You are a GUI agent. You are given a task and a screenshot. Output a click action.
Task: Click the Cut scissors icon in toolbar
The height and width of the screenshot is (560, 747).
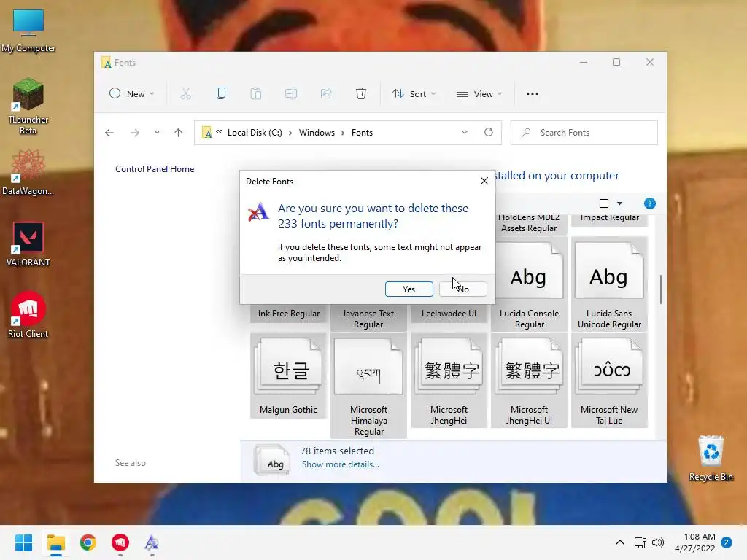click(x=186, y=94)
